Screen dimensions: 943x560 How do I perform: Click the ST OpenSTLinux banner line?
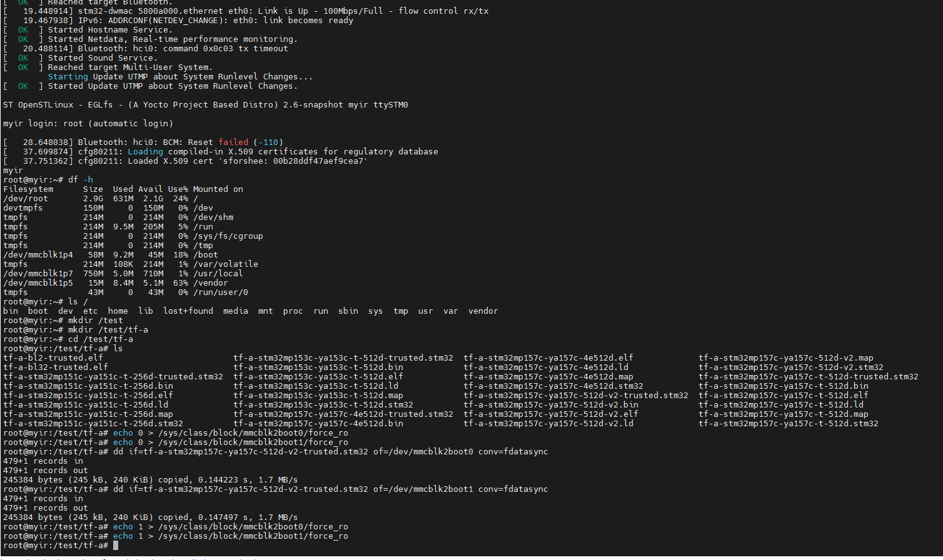click(x=206, y=105)
